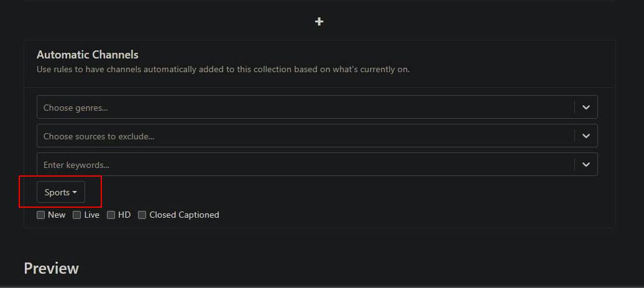Click the Live label text

pyautogui.click(x=92, y=215)
